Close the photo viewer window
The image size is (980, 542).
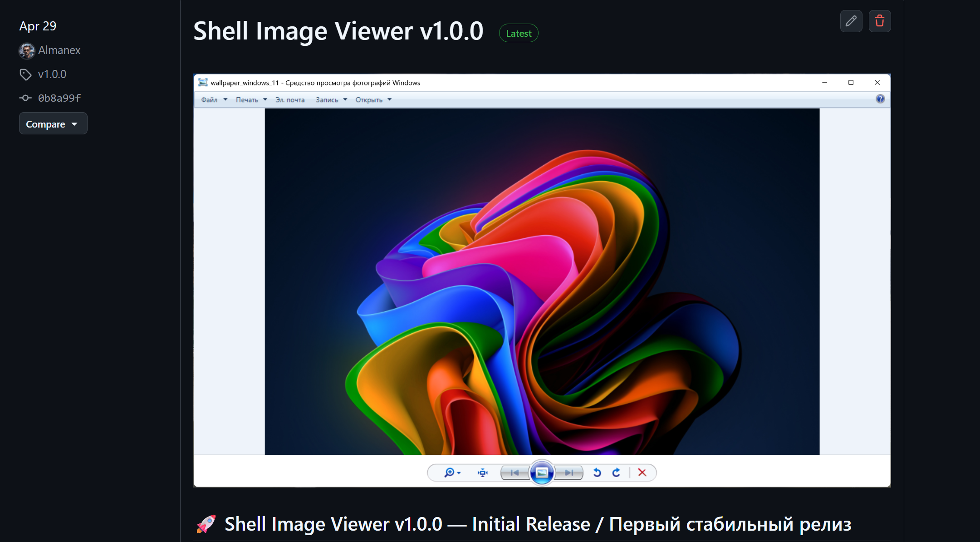(x=877, y=83)
